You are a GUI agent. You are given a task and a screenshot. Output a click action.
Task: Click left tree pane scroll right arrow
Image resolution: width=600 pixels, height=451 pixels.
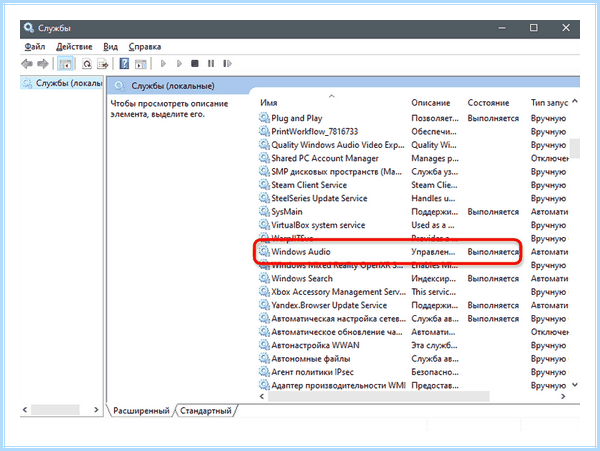click(x=96, y=410)
